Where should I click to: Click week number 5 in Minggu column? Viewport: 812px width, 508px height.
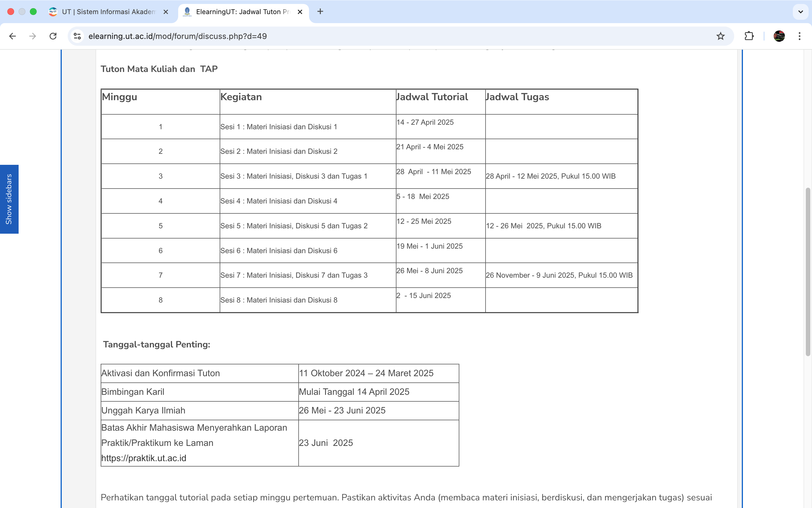161,226
